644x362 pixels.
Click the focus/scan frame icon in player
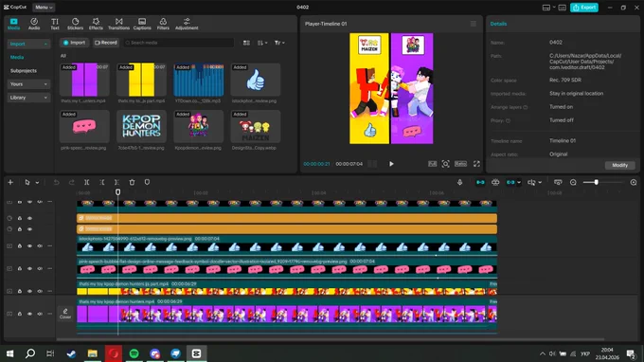tap(446, 164)
